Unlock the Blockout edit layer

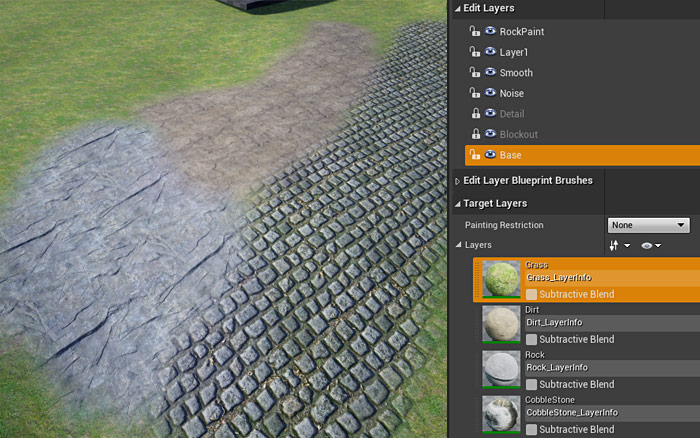point(475,134)
